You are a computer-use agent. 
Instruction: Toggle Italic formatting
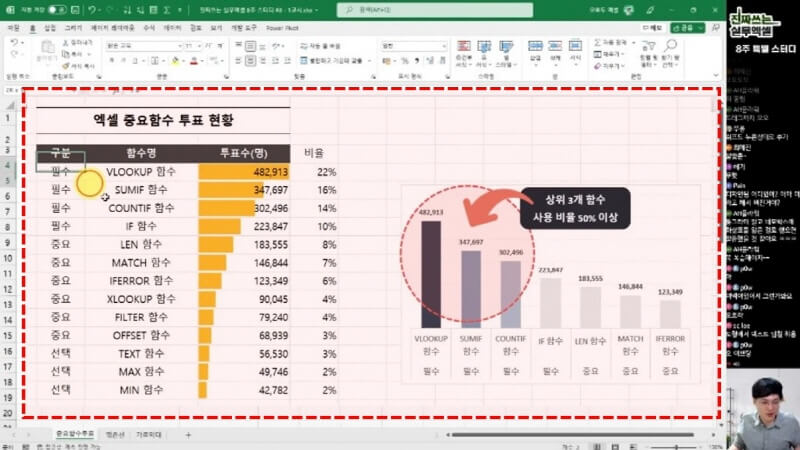(x=123, y=61)
